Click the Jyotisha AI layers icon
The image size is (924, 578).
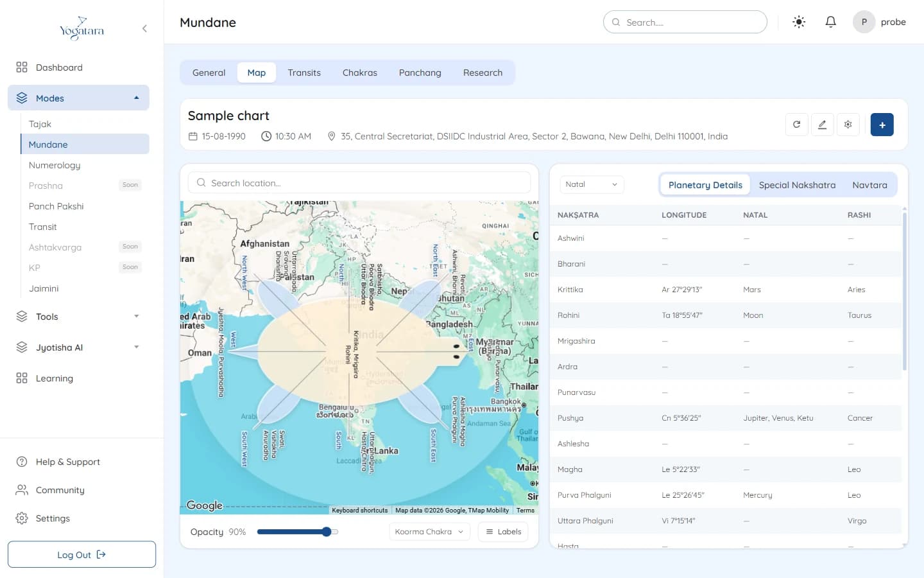22,347
